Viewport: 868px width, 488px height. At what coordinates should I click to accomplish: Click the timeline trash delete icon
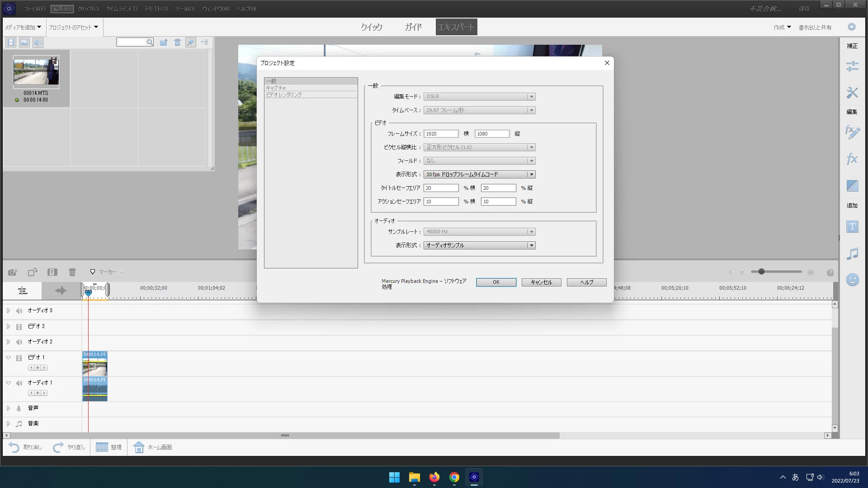72,272
